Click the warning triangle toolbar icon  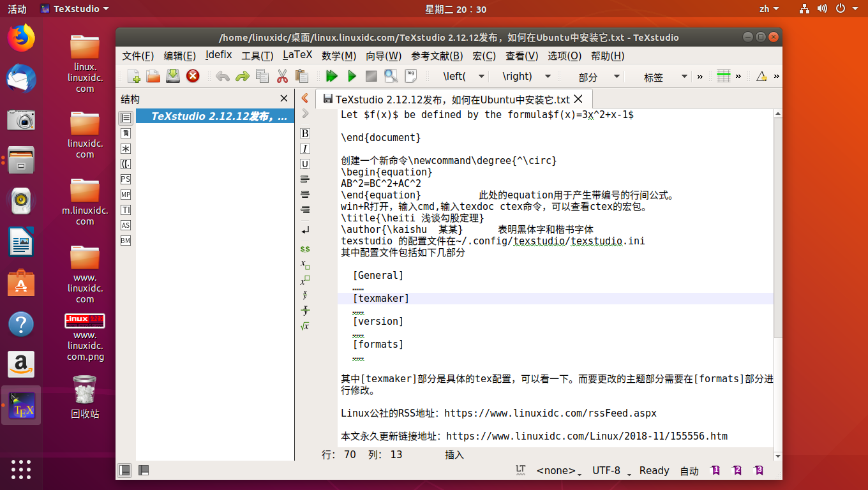coord(761,77)
